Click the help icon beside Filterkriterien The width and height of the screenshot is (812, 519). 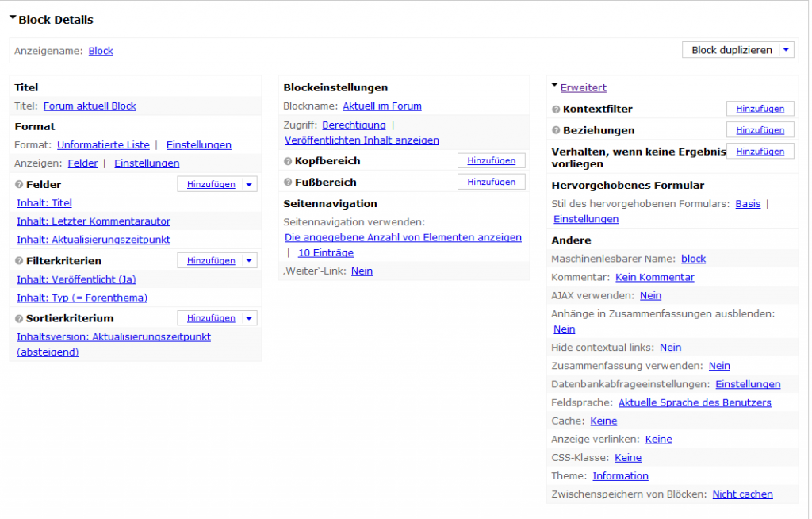tap(19, 261)
